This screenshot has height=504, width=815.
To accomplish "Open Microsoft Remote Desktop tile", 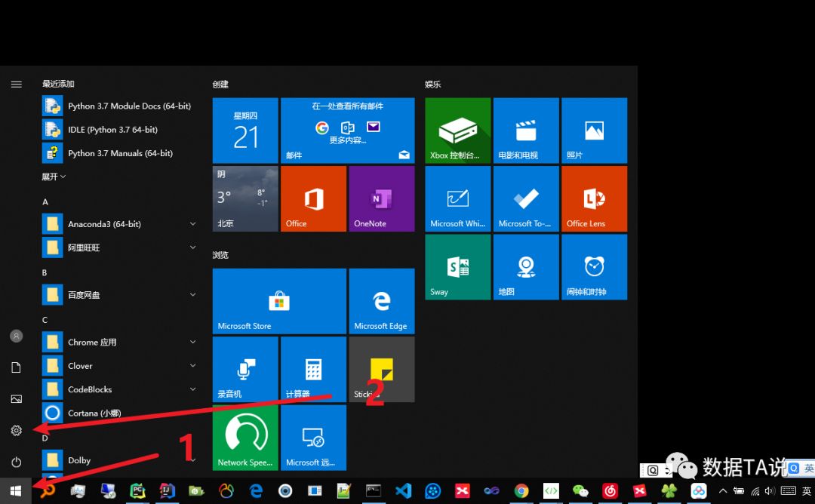I will pos(313,438).
